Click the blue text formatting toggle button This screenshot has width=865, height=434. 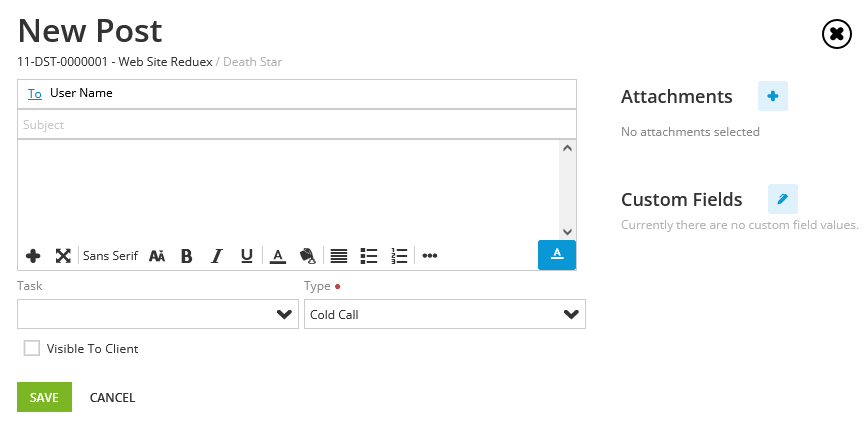click(x=557, y=255)
